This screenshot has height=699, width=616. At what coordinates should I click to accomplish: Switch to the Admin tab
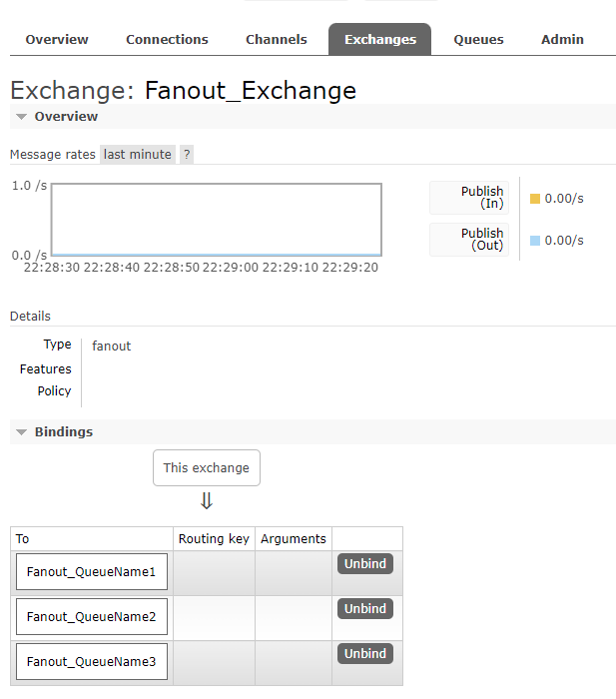point(562,39)
